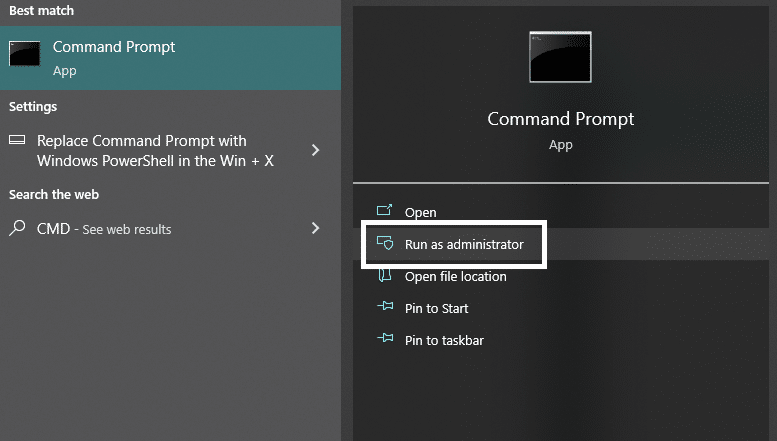Click the Command Prompt icon in Best match
777x441 pixels.
24,54
